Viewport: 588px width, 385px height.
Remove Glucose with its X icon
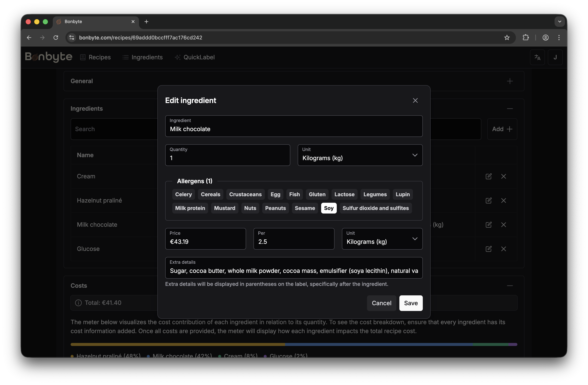pyautogui.click(x=503, y=249)
